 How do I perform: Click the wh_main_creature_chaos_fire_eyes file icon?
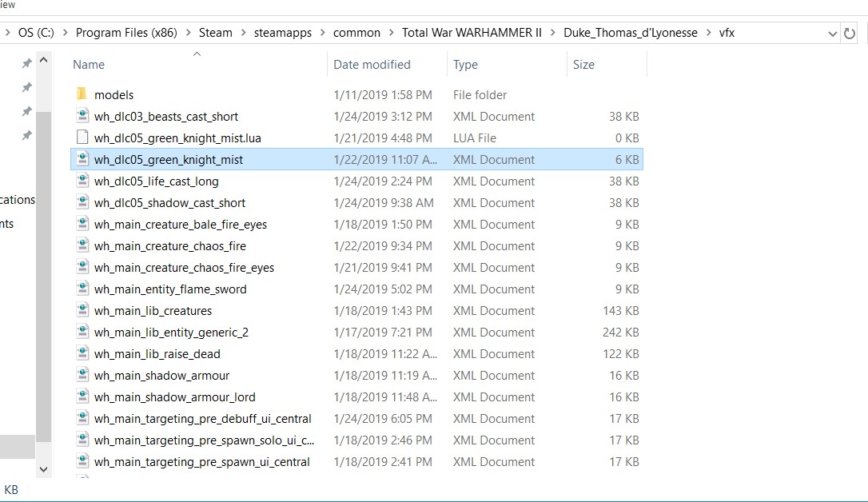point(82,267)
